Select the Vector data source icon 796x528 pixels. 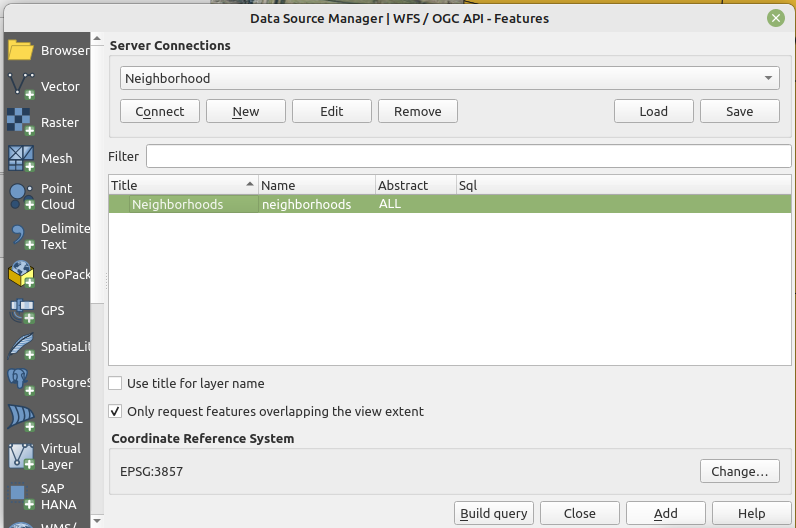[21, 86]
